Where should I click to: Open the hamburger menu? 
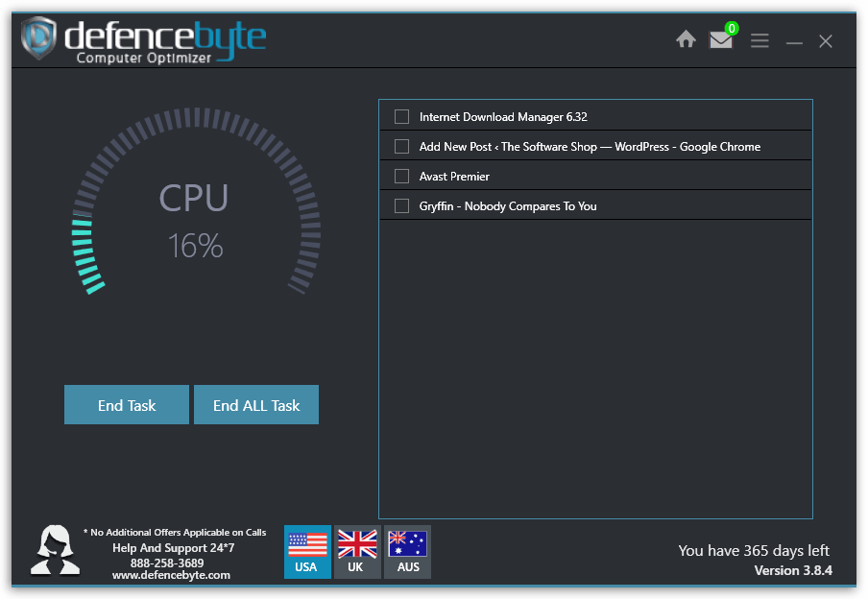point(759,40)
